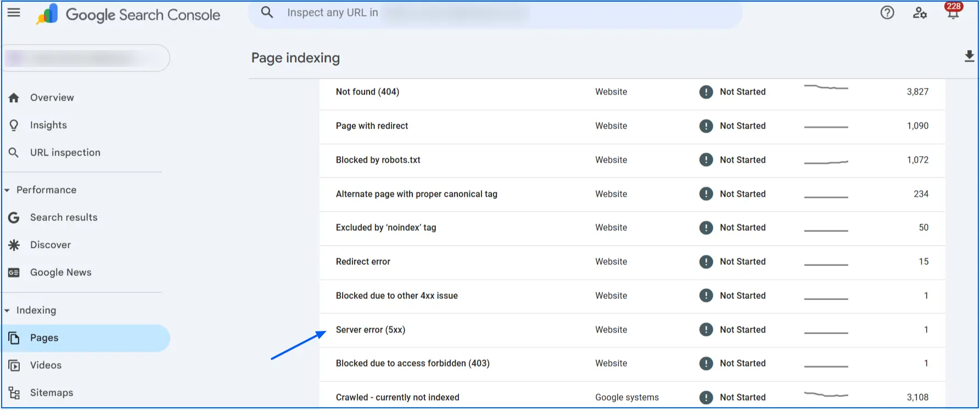980x410 pixels.
Task: Click Not Started in Redirect error row
Action: tap(743, 262)
